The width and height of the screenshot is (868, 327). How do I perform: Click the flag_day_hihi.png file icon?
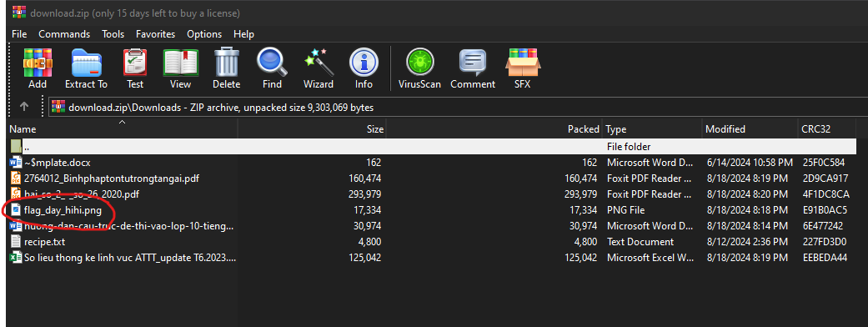click(x=16, y=210)
